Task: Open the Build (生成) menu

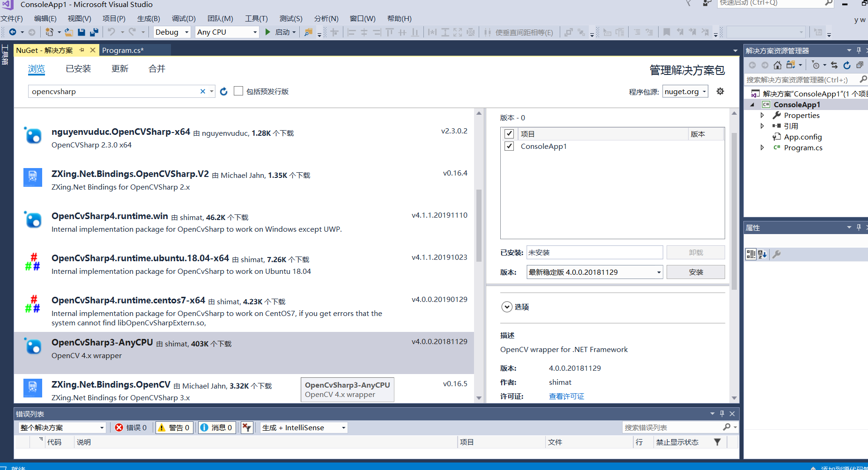Action: [x=148, y=18]
